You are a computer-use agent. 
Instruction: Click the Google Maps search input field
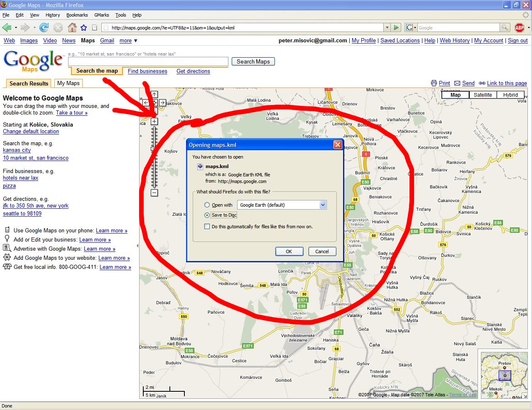point(148,61)
